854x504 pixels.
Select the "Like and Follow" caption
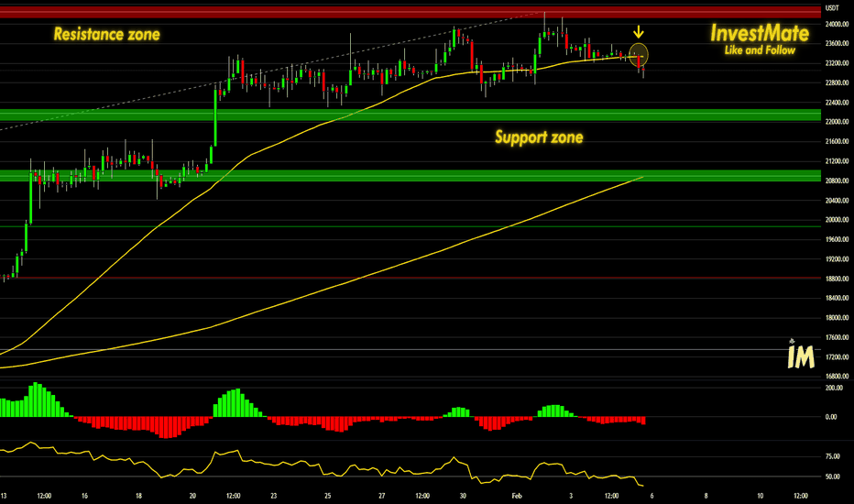click(x=760, y=50)
